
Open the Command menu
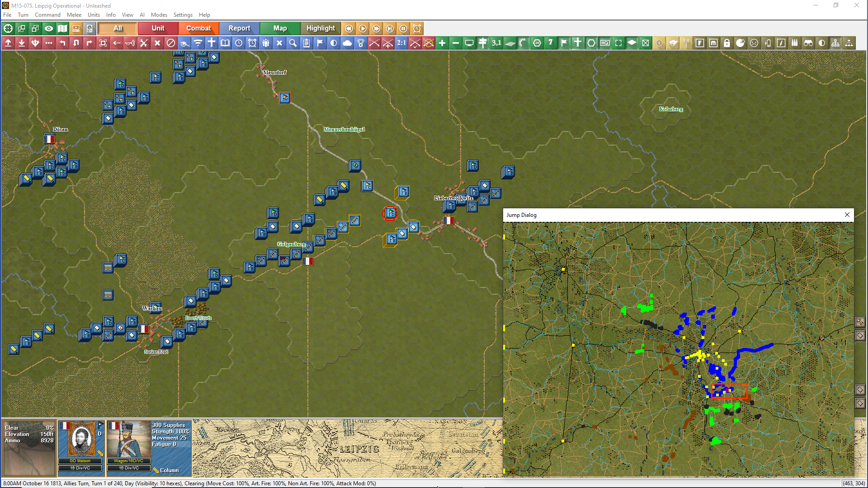(47, 15)
